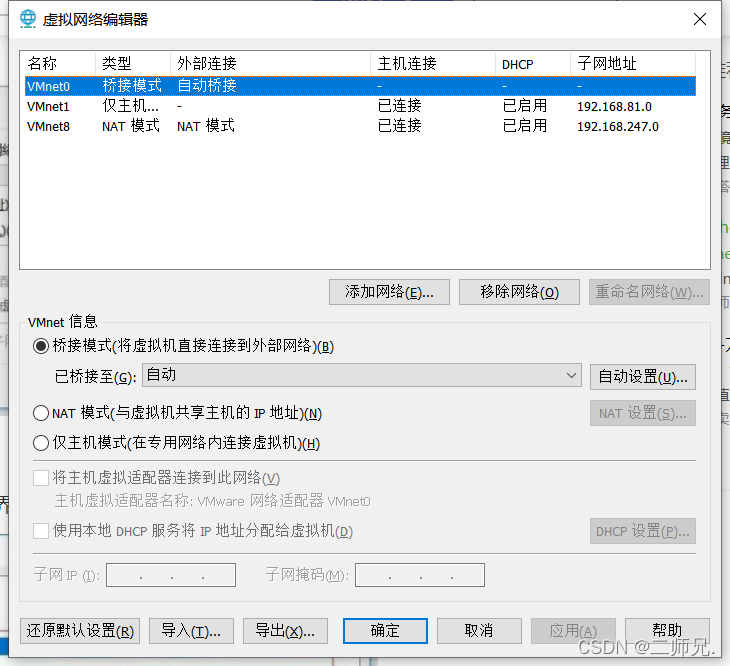Select the VMnet0 row in the list
This screenshot has width=730, height=666.
[360, 86]
